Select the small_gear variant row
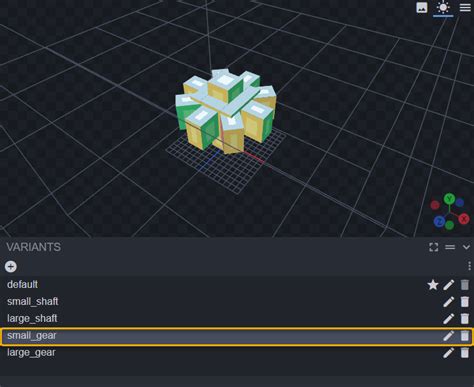474x387 pixels. tap(237, 336)
